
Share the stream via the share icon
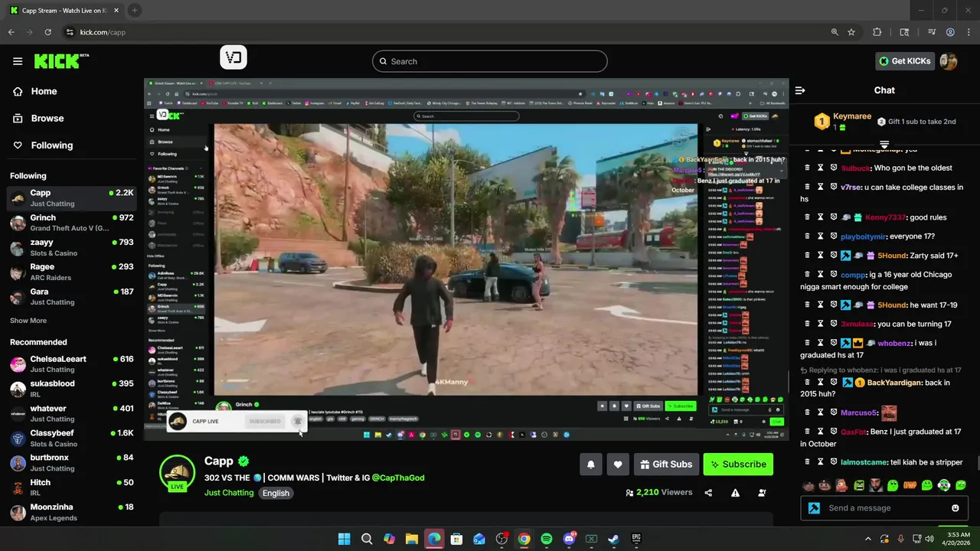click(708, 493)
